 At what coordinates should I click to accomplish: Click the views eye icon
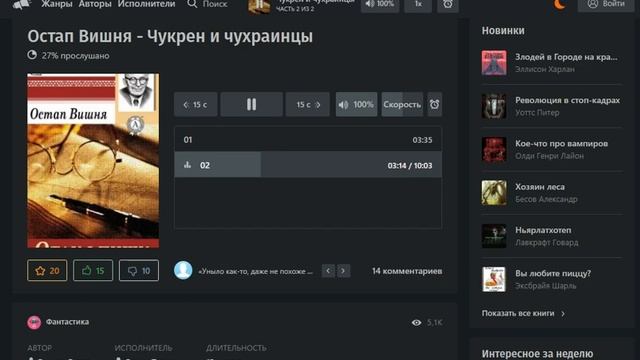pyautogui.click(x=416, y=322)
